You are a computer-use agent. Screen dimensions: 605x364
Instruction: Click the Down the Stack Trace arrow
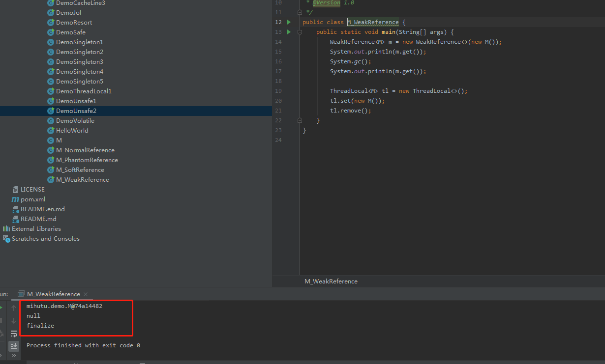point(14,321)
